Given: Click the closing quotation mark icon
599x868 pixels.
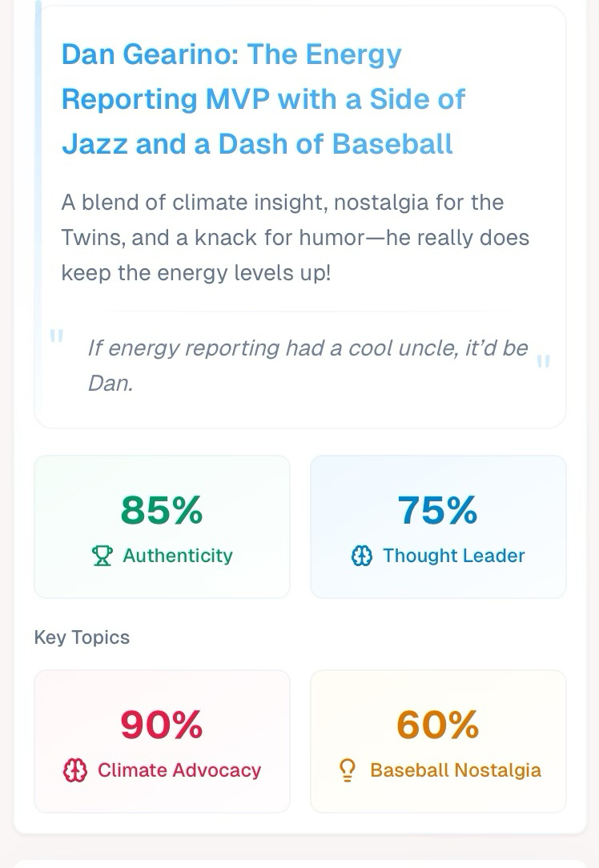Looking at the screenshot, I should tap(543, 362).
